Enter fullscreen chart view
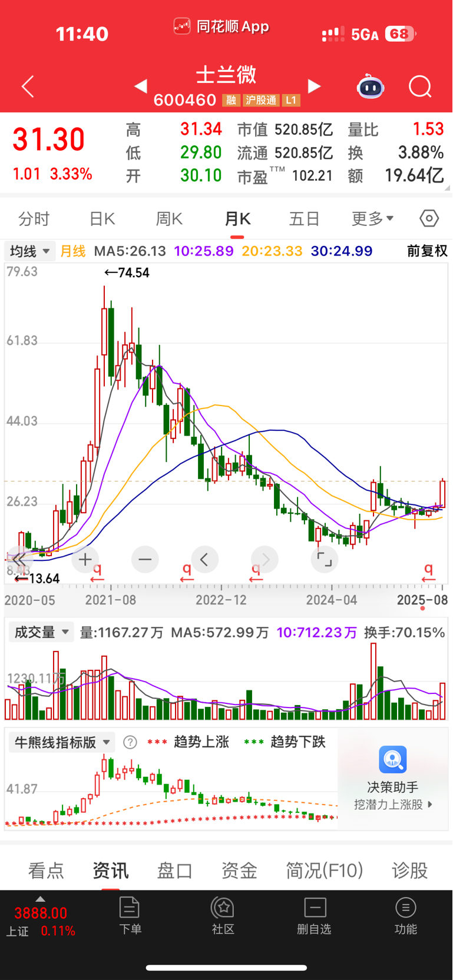 [325, 559]
